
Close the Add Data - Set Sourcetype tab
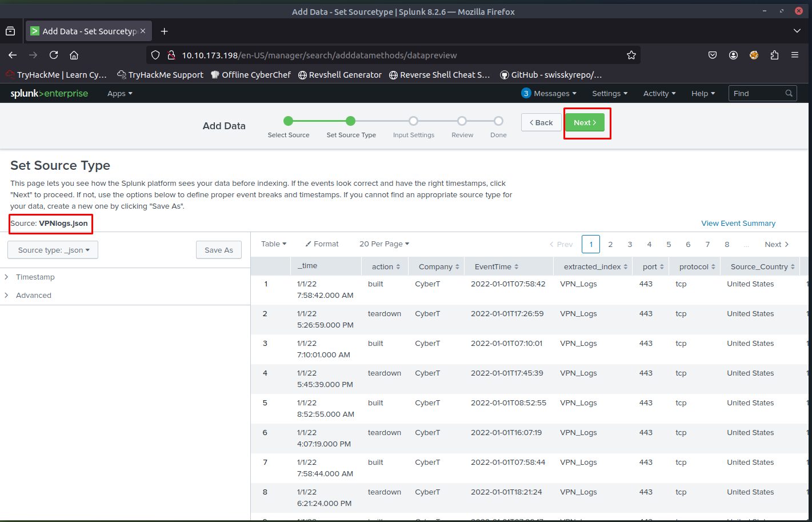[x=143, y=31]
